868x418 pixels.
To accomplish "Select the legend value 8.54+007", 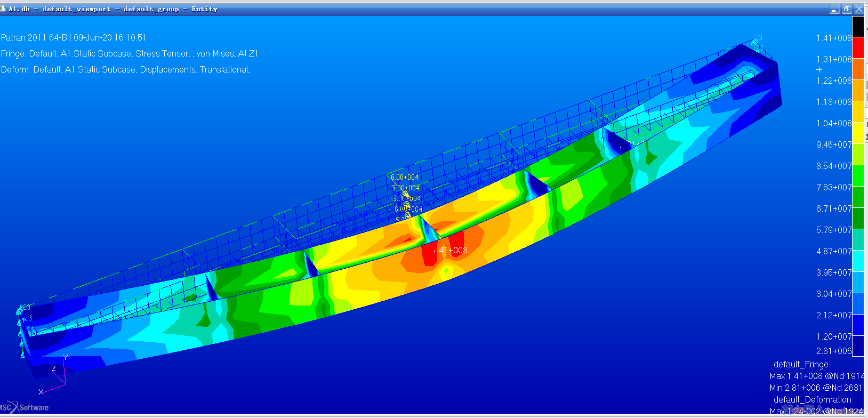I will 834,166.
